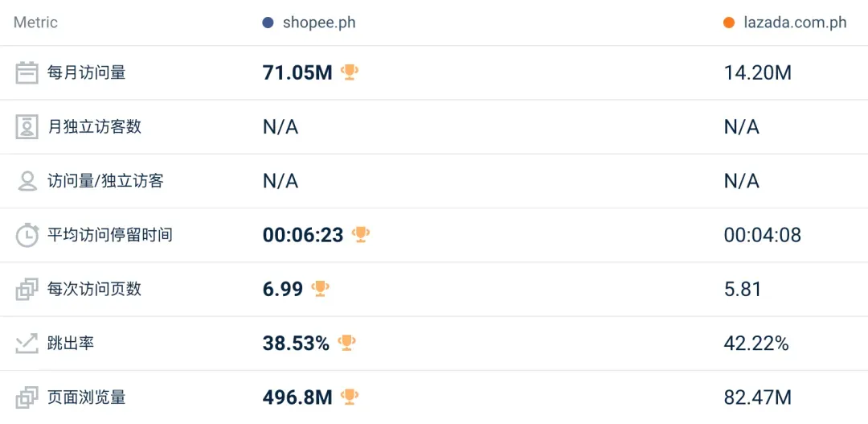The image size is (868, 424).
Task: Click the pages icon beside 每次访问页数
Action: pos(27,290)
